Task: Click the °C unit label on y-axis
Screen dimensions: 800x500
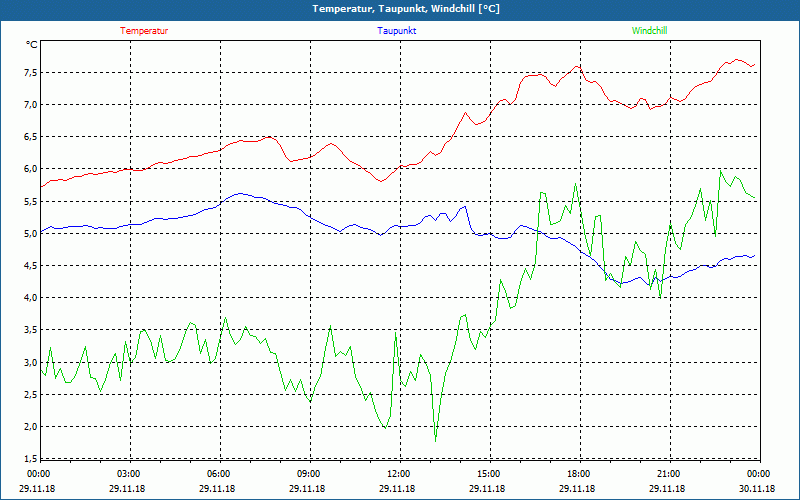Action: coord(31,45)
